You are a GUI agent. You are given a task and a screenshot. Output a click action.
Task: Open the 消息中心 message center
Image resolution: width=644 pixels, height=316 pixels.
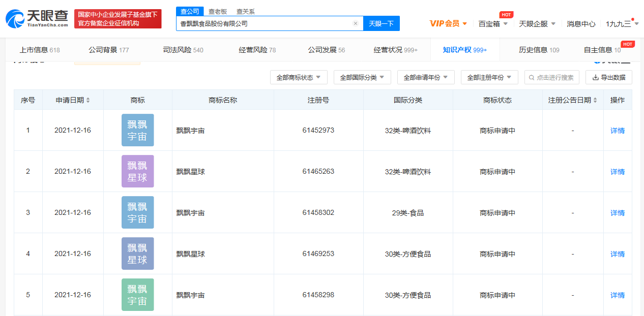point(581,24)
